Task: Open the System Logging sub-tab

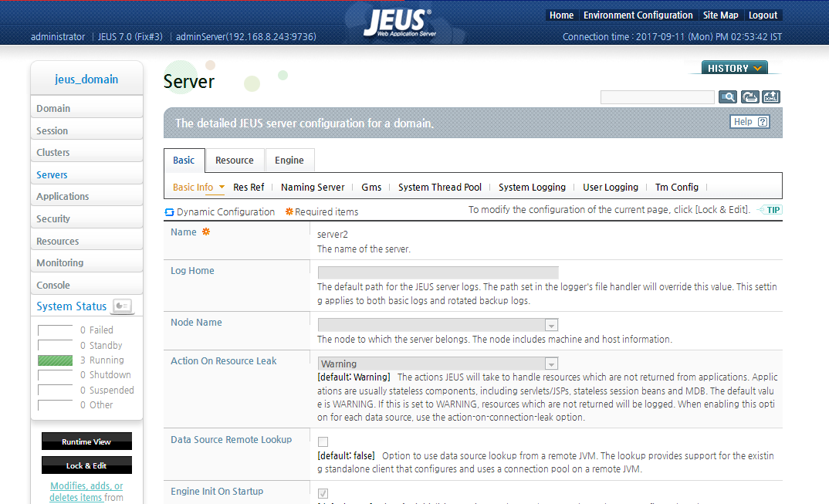Action: 532,188
